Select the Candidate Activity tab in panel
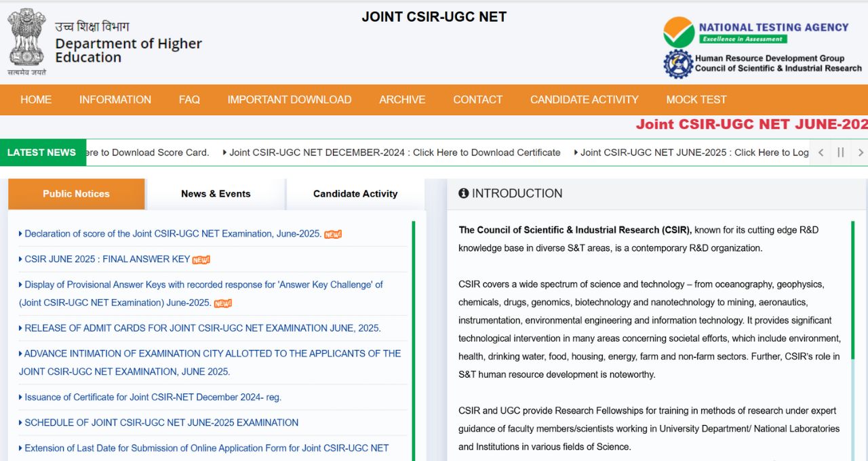Viewport: 868px width, 461px height. click(x=355, y=194)
